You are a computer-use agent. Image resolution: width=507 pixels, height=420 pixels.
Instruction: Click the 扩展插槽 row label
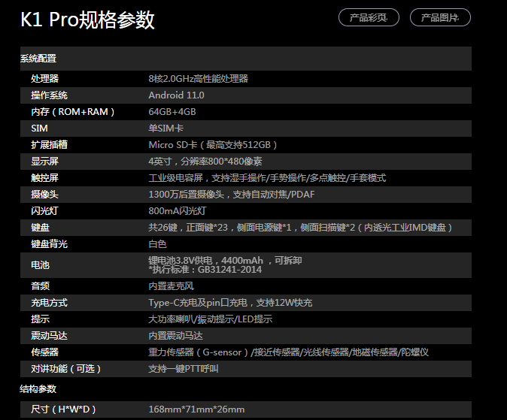(49, 145)
